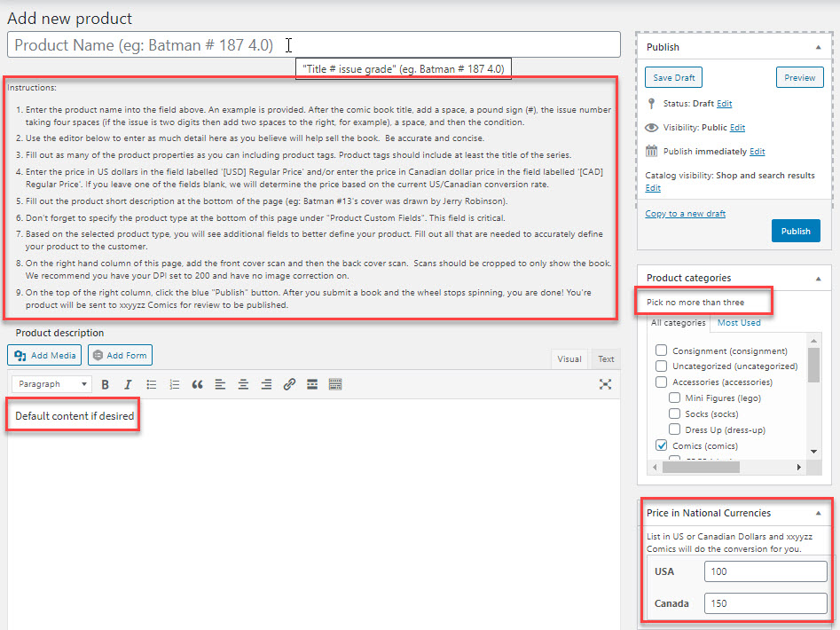Show the toolbar toggle (kitchen sink)
Screen dimensions: 840x630
coord(335,384)
